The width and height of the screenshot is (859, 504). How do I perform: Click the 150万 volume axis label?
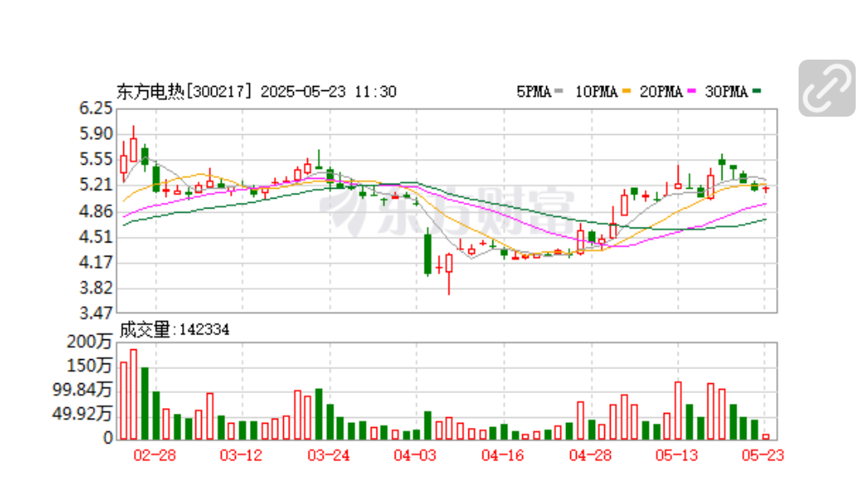pos(89,366)
